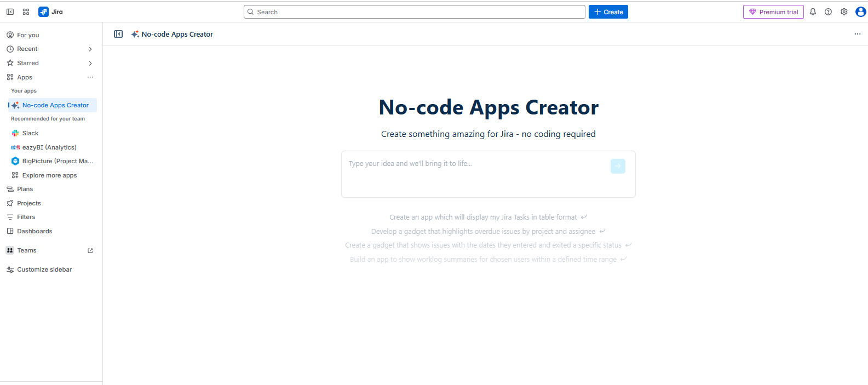This screenshot has width=868, height=385.
Task: Open Settings gear icon
Action: [x=844, y=12]
